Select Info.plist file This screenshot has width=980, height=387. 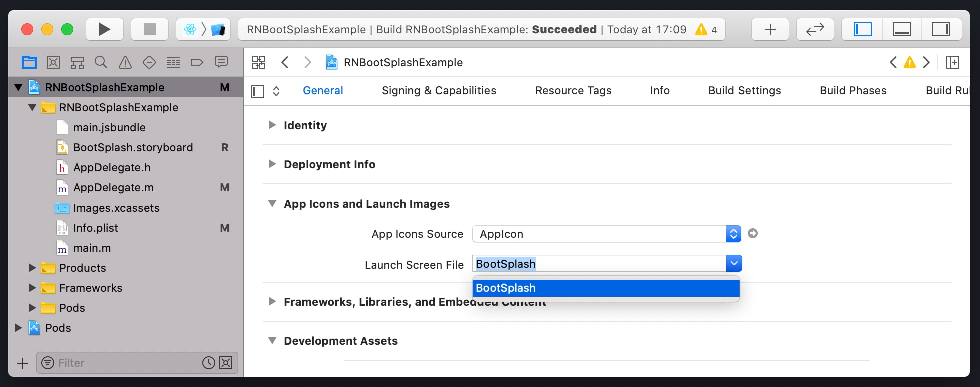(x=95, y=228)
